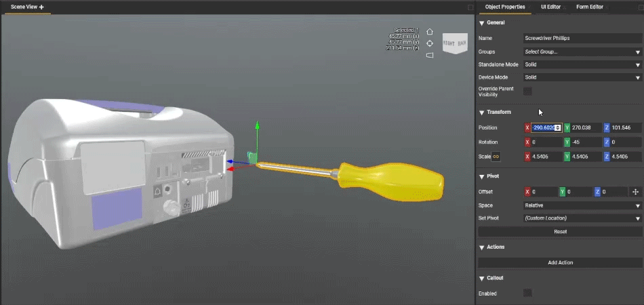644x305 pixels.
Task: Open the Standalone Mode dropdown
Action: [582, 64]
